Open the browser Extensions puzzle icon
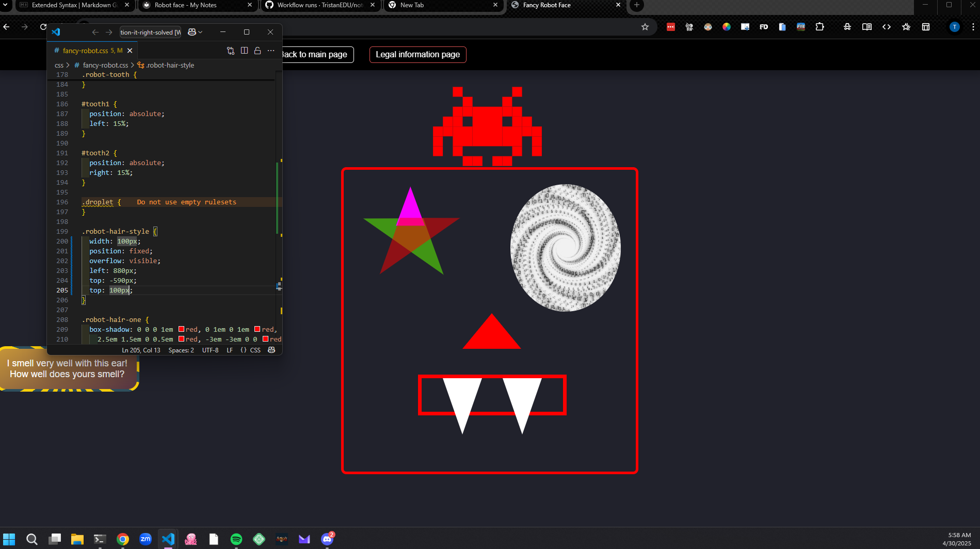Viewport: 980px width, 549px height. tap(820, 27)
